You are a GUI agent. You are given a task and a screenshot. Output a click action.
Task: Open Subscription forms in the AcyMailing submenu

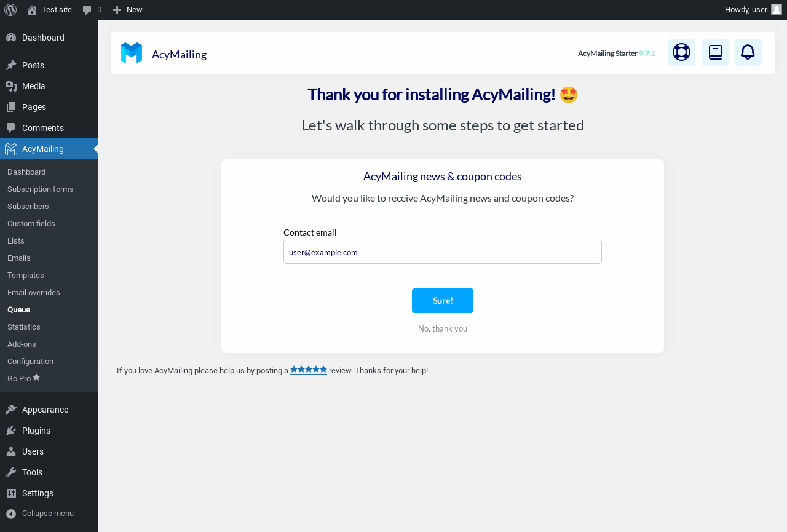41,189
